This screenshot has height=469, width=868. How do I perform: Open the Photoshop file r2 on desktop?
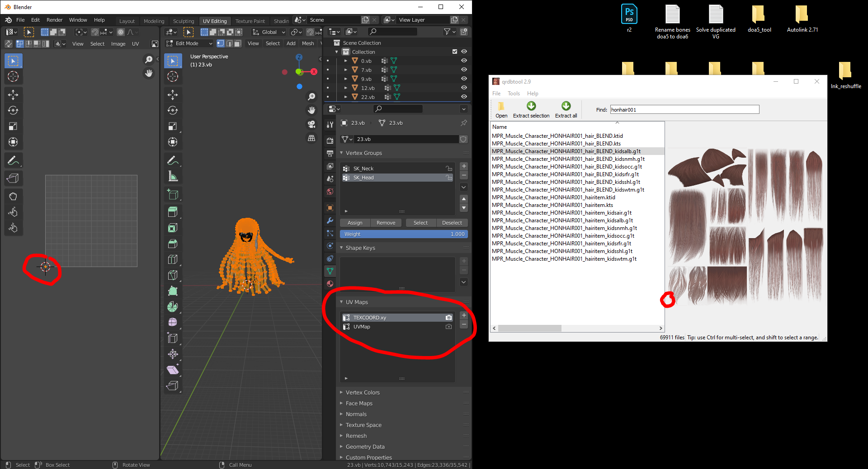click(x=629, y=19)
